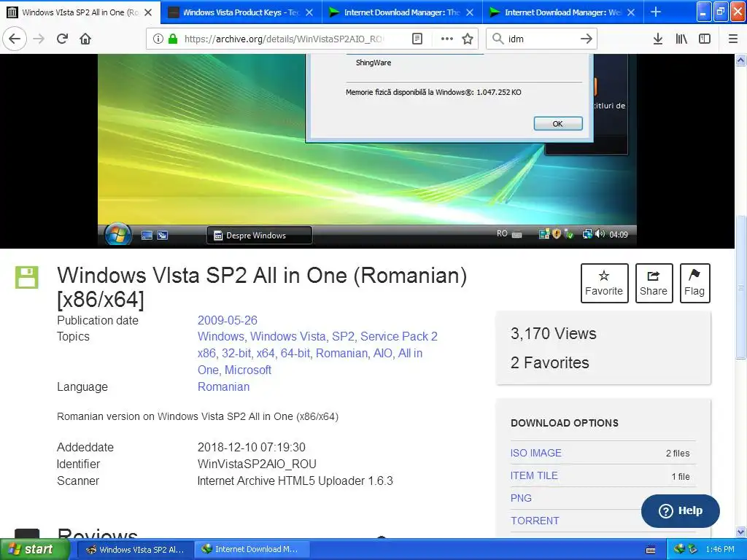Click the taskbar clock 1:46 PM

pyautogui.click(x=720, y=550)
